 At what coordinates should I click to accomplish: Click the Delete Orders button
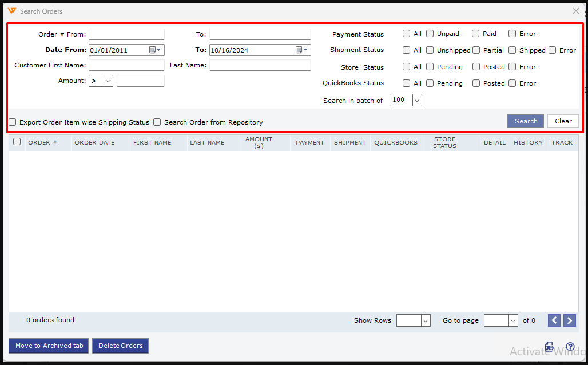coord(120,346)
